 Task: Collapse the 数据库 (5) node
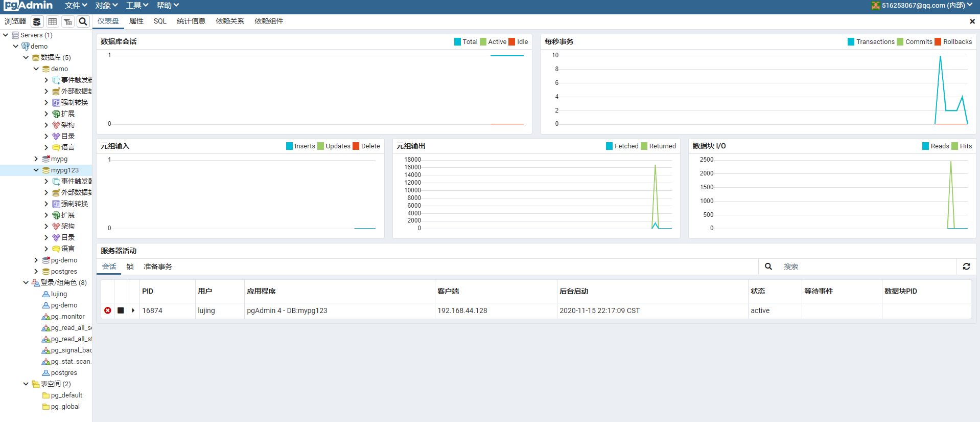click(26, 57)
